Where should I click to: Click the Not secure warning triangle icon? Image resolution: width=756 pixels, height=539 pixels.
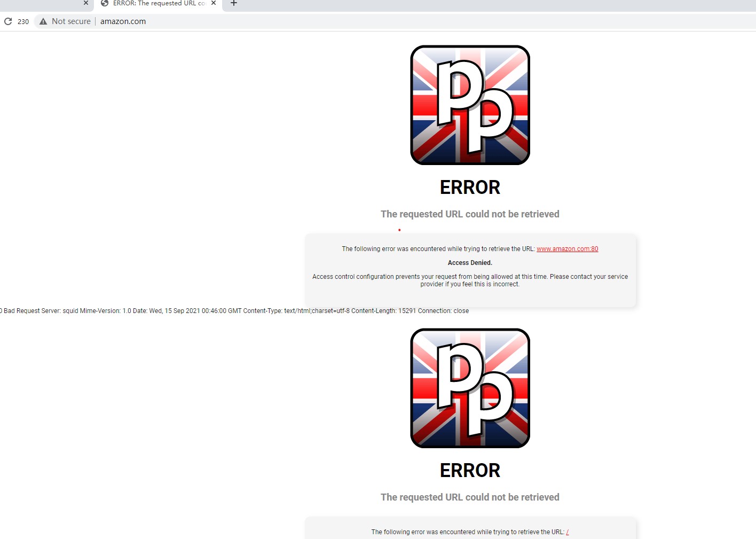(43, 21)
